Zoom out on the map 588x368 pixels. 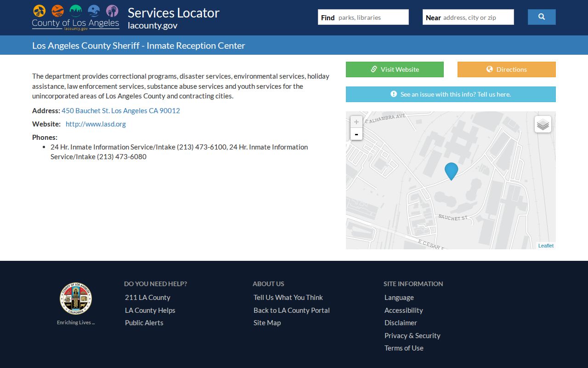[356, 134]
